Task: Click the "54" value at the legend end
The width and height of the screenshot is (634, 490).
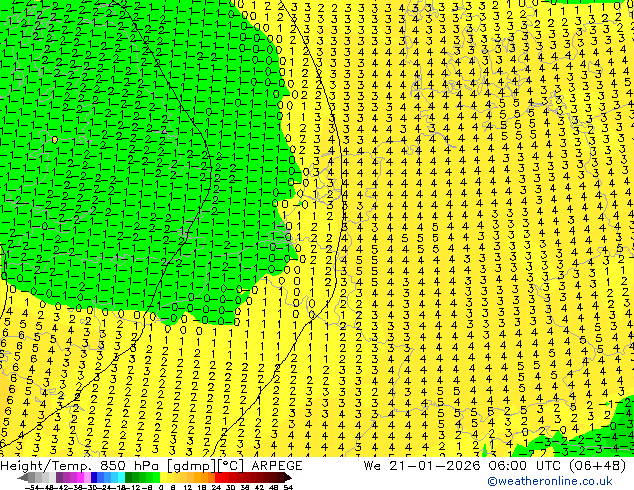Action: click(288, 487)
